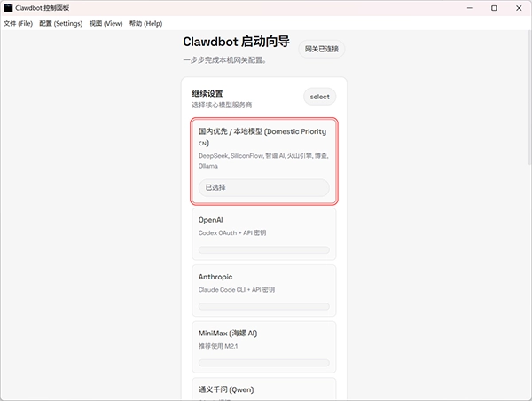Open the 文件 (File) menu
Image resolution: width=532 pixels, height=401 pixels.
[x=18, y=23]
